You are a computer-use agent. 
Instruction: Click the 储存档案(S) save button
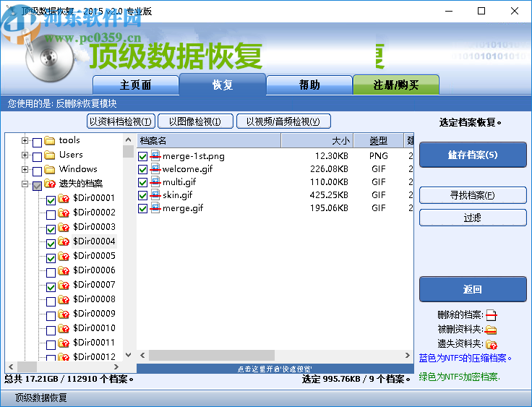click(473, 155)
